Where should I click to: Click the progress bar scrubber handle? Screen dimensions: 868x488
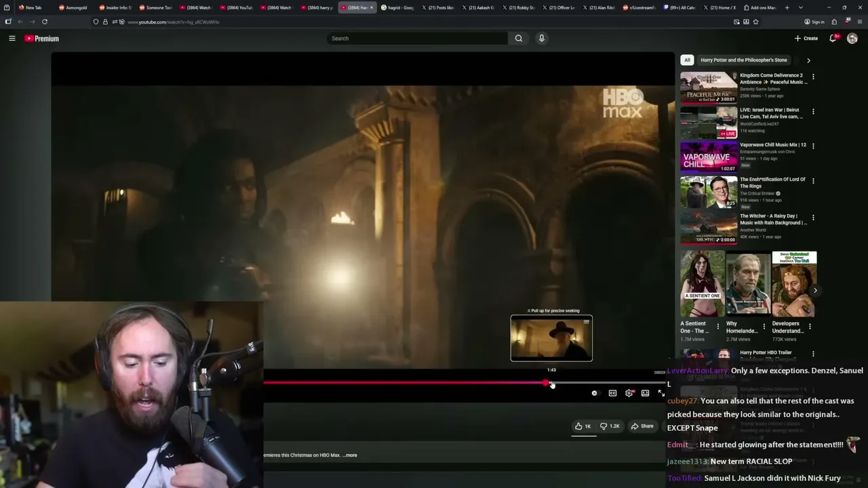[546, 384]
